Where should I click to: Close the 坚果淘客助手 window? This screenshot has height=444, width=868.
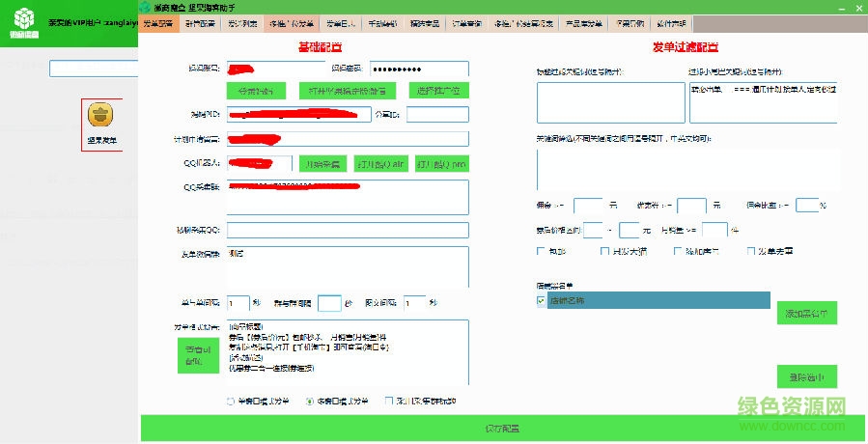coord(859,7)
